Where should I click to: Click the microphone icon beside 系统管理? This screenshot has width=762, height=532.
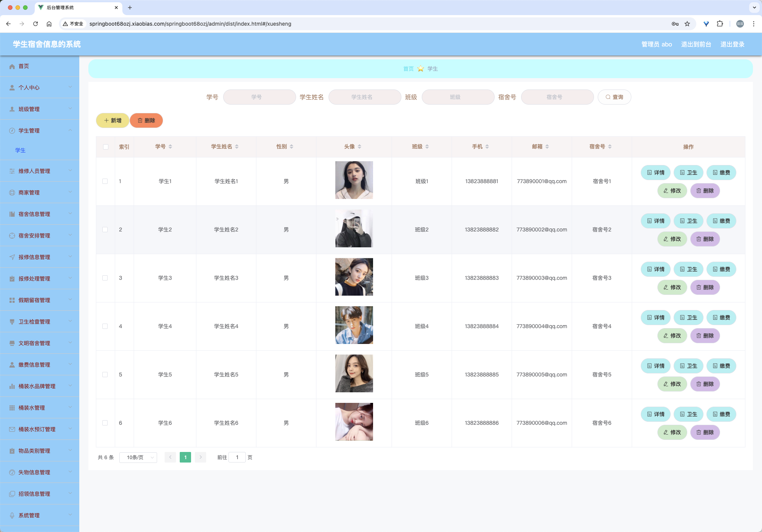click(12, 515)
